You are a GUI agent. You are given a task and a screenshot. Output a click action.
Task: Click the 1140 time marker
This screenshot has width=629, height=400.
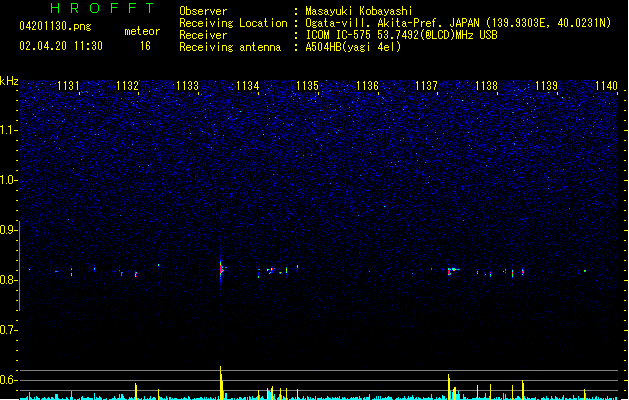click(x=606, y=86)
